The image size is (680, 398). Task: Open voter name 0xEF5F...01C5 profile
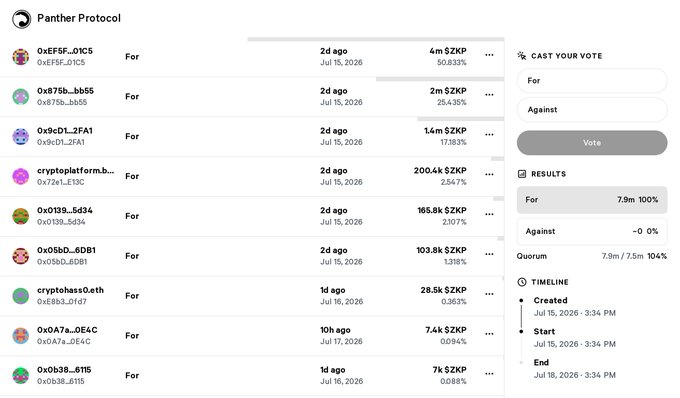[65, 51]
